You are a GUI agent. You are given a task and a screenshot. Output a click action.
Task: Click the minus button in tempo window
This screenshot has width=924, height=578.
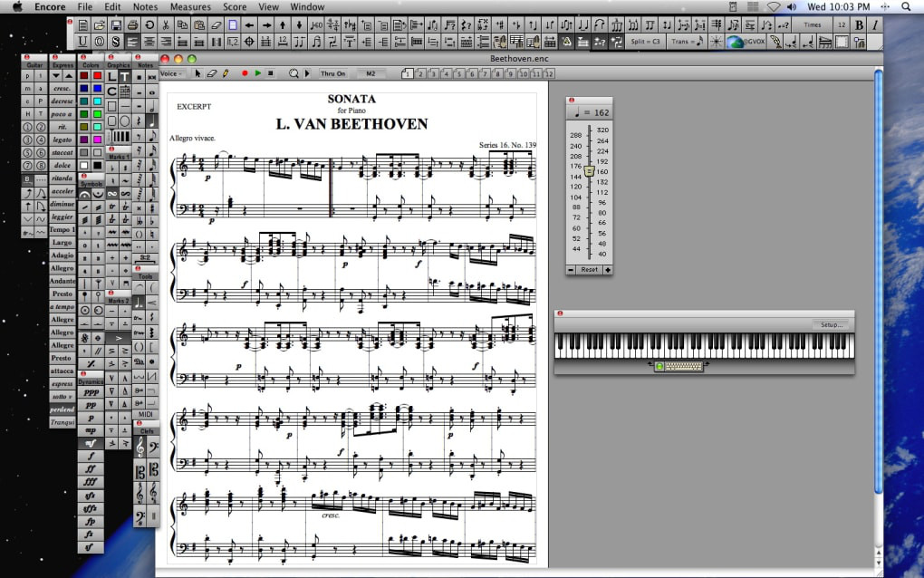571,269
